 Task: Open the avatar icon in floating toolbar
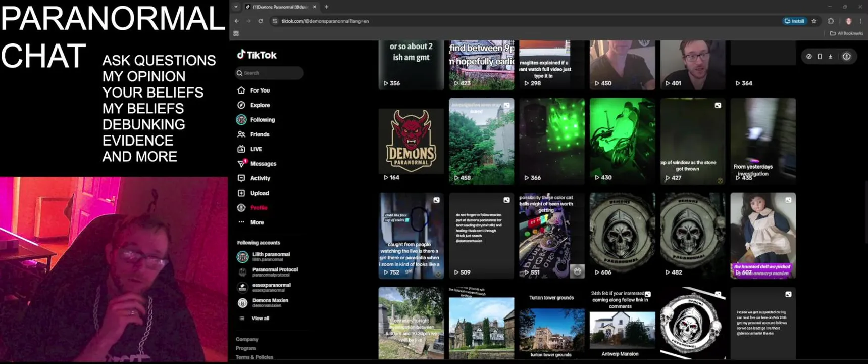pyautogui.click(x=847, y=56)
